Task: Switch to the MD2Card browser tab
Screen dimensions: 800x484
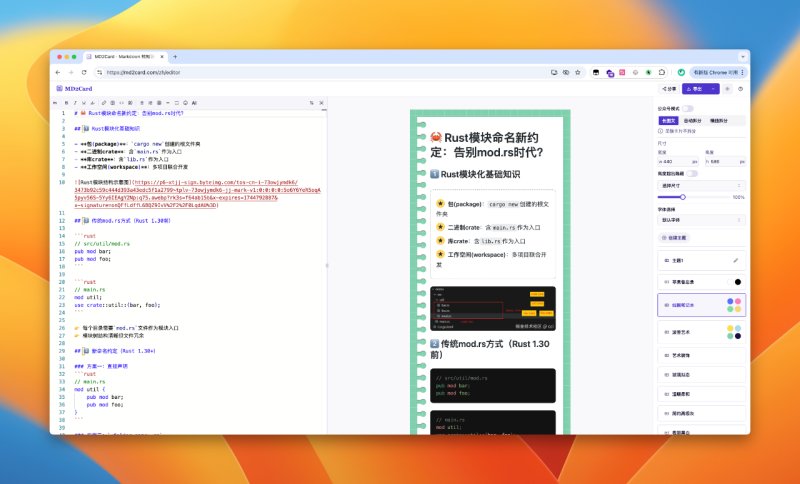Action: click(125, 57)
